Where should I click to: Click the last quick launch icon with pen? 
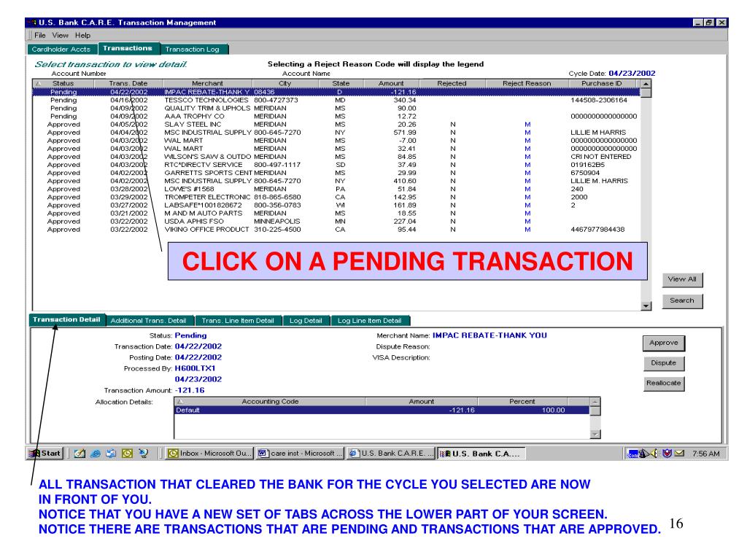143,454
